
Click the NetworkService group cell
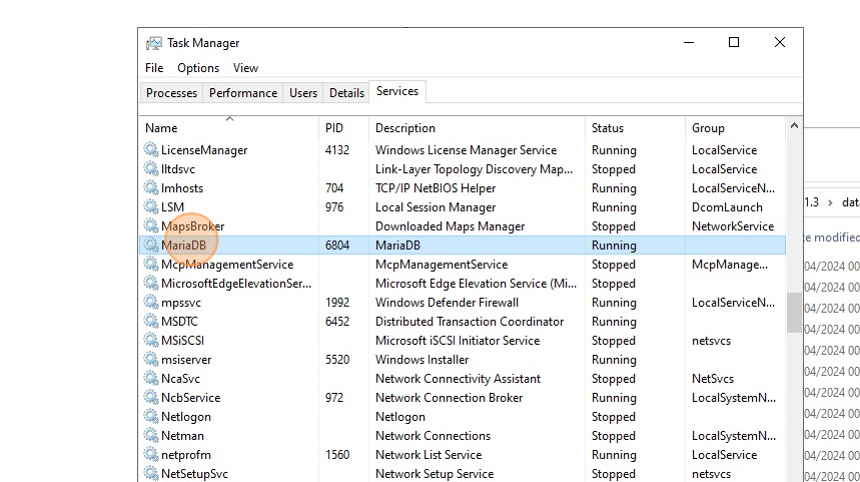click(x=733, y=226)
